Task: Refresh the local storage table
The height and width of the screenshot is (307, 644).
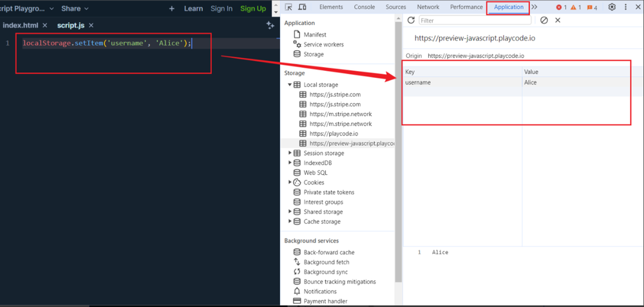Action: coord(411,21)
